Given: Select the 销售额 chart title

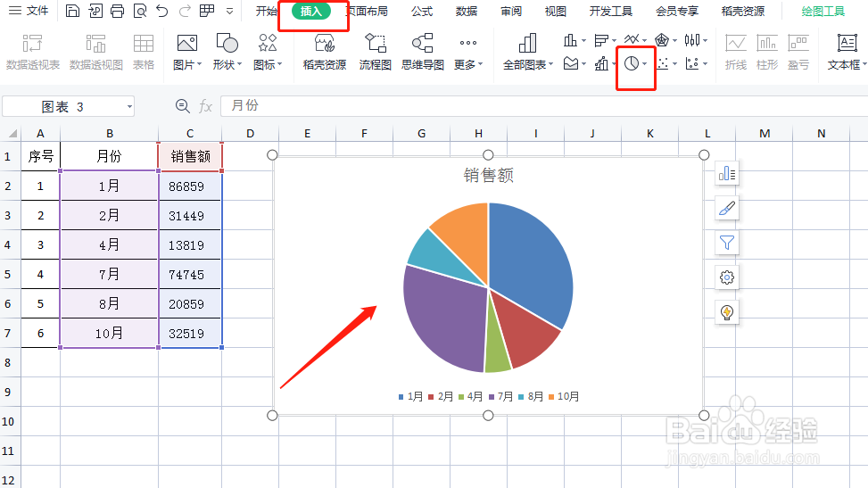Looking at the screenshot, I should [488, 175].
